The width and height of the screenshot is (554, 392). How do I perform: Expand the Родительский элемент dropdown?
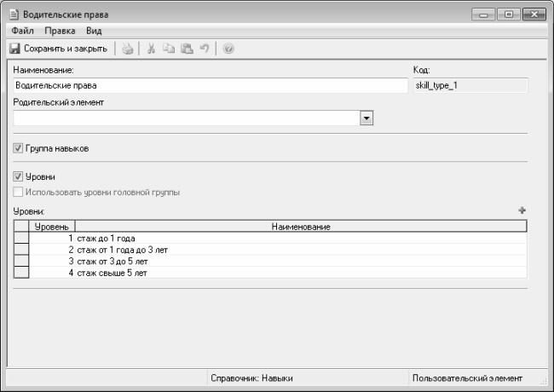[x=366, y=118]
